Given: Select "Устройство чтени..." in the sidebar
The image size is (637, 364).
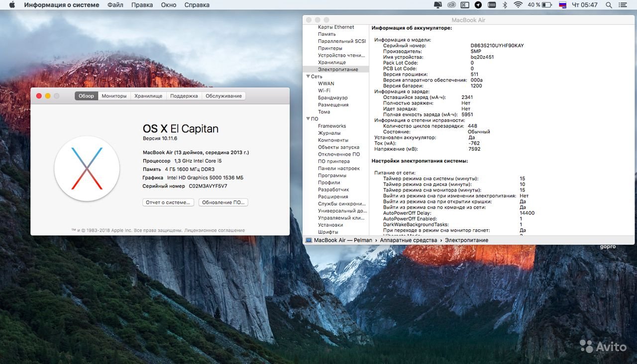Looking at the screenshot, I should (x=342, y=55).
